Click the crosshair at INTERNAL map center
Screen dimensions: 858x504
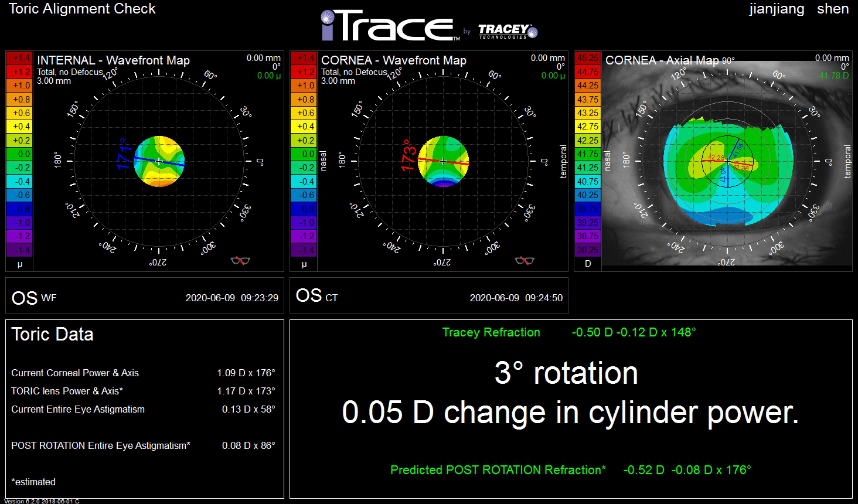(x=159, y=161)
